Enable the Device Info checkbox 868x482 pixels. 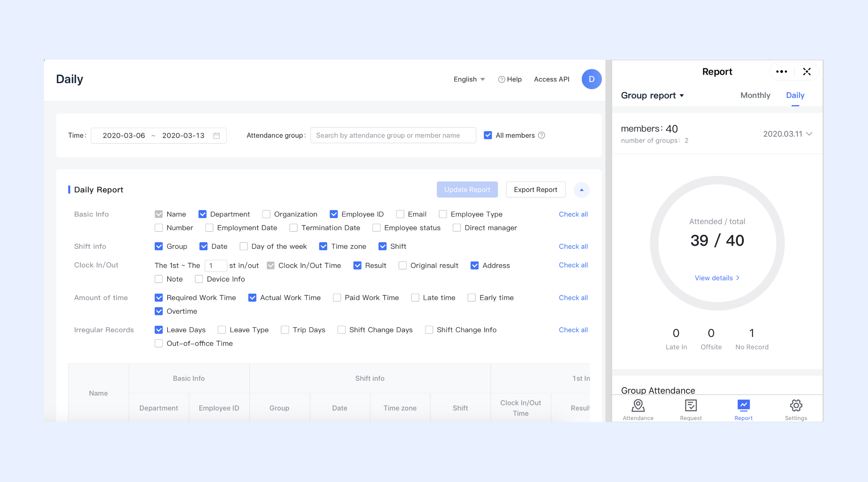click(199, 279)
